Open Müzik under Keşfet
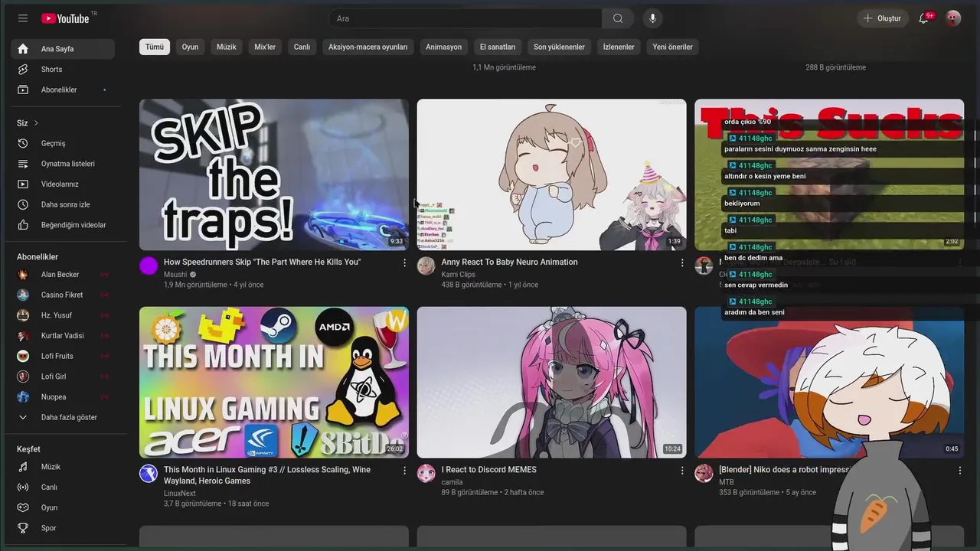The width and height of the screenshot is (980, 551). tap(63, 467)
